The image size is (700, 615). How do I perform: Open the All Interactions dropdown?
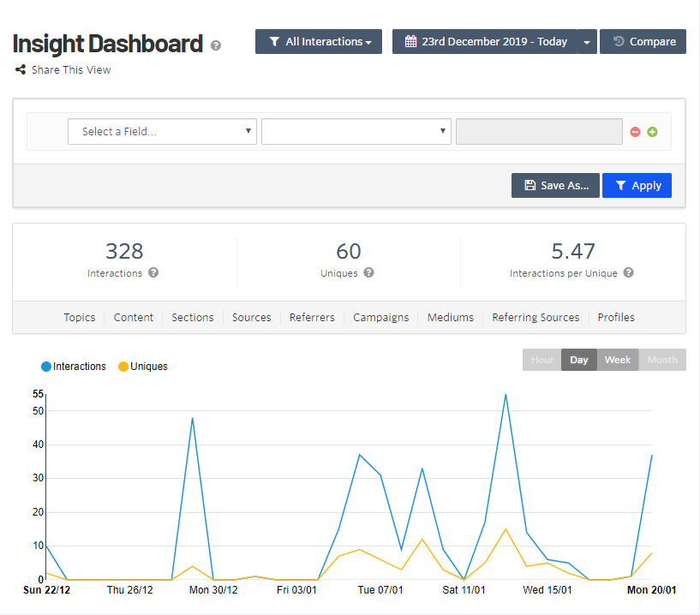(x=320, y=42)
